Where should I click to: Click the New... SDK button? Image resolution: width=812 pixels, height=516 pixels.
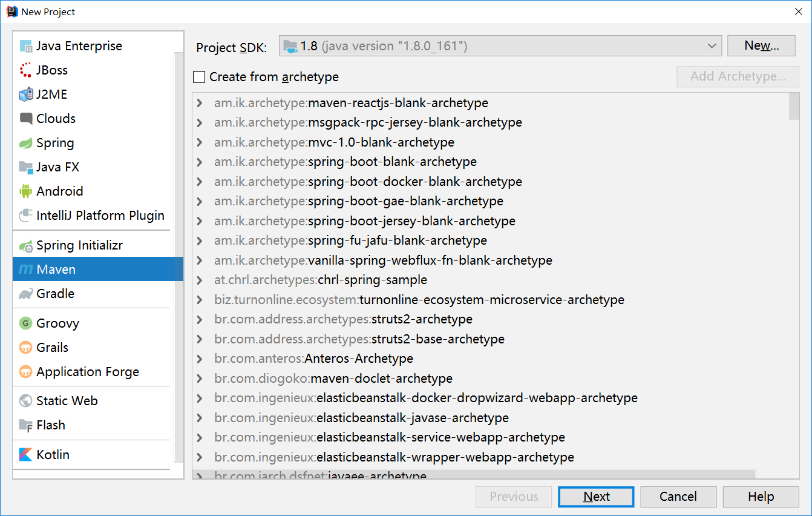click(x=761, y=45)
